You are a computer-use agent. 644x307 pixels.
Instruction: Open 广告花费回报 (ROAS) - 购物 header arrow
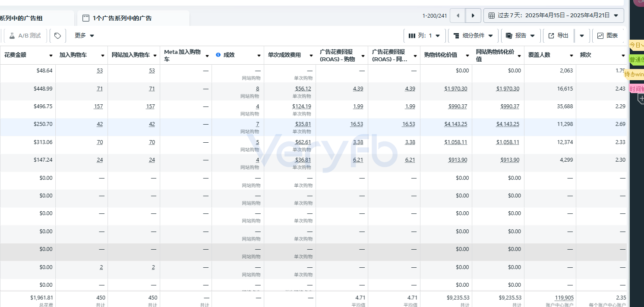363,56
